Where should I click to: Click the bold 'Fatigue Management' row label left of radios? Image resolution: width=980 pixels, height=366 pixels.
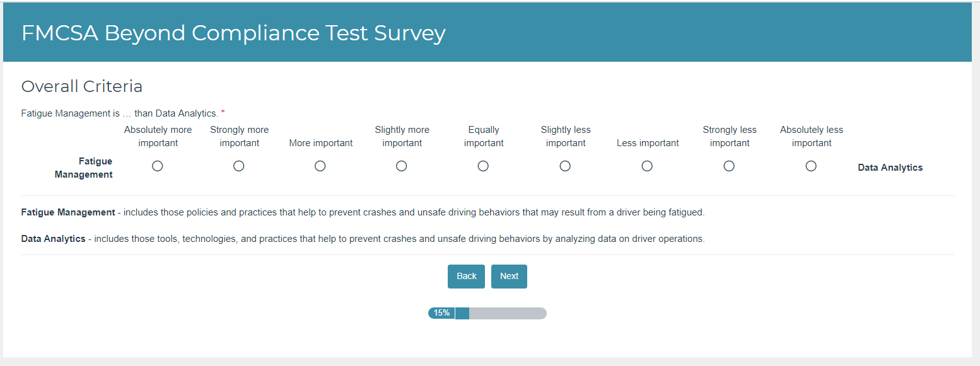click(84, 168)
